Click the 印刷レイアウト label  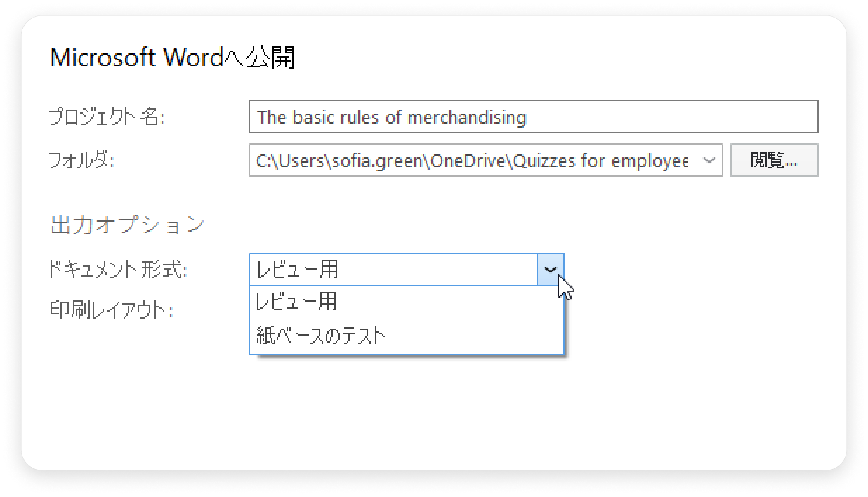click(x=111, y=310)
